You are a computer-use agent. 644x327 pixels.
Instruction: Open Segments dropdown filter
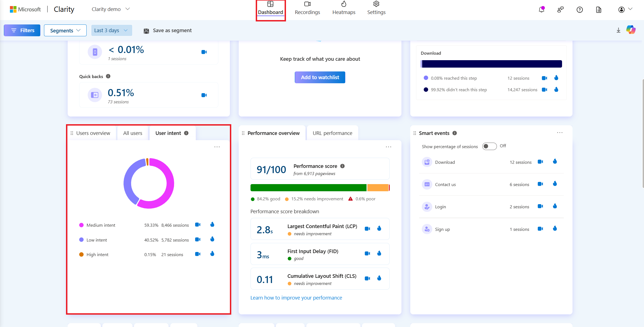[65, 30]
